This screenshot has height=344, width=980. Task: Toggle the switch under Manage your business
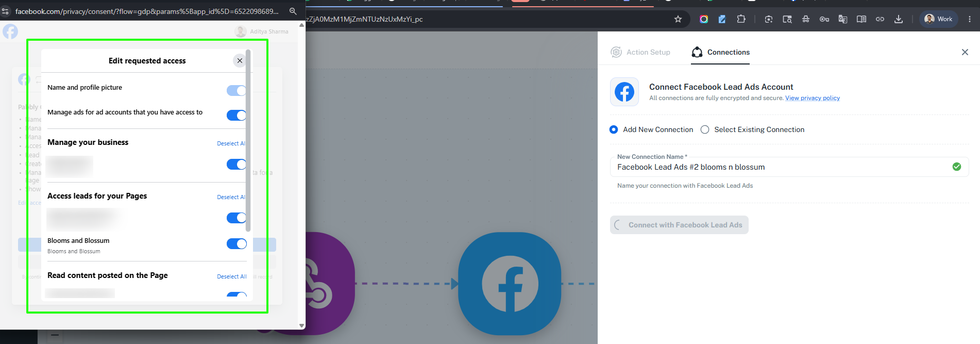(236, 165)
